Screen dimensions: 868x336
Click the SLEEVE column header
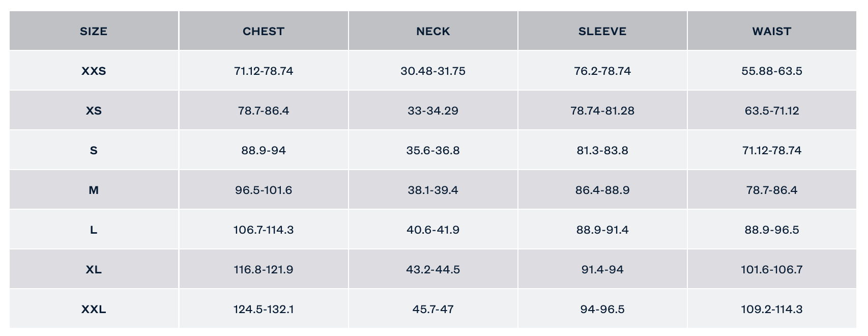(602, 32)
